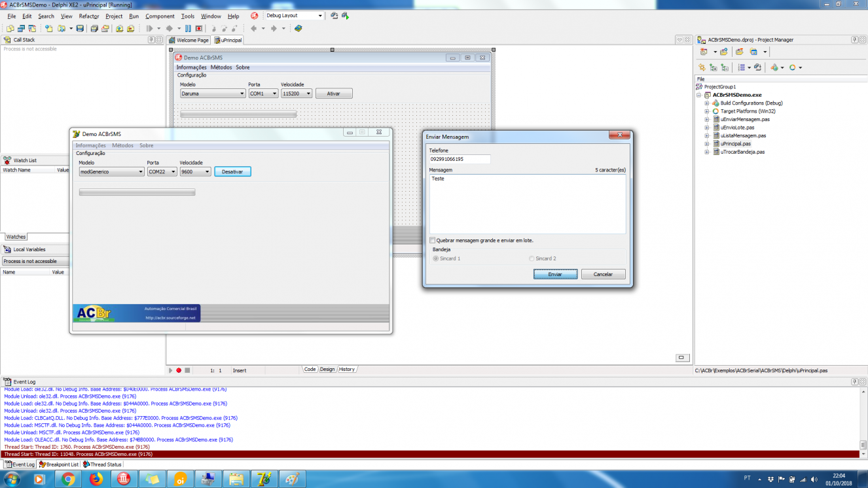This screenshot has height=488, width=868.
Task: Click the progress bar in running Demo ACBrSMS
Action: [137, 192]
